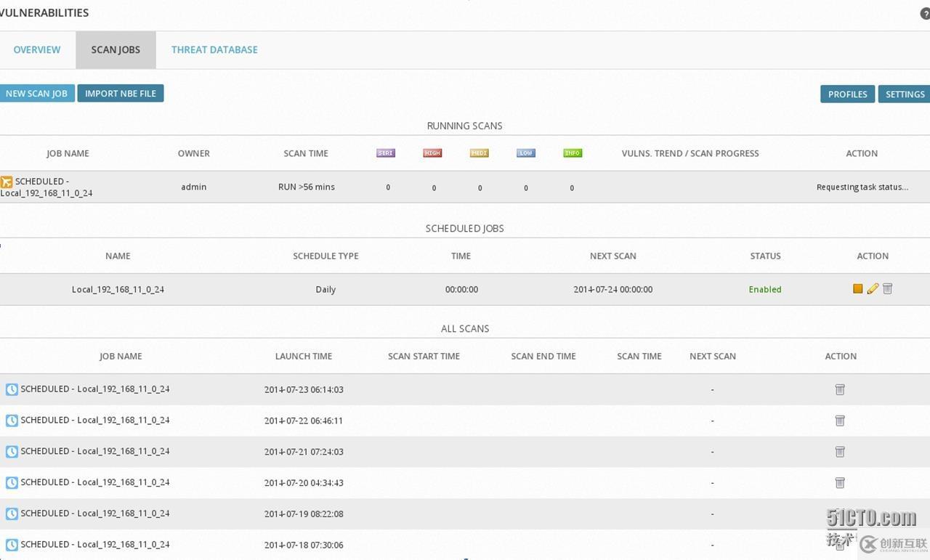Click the Requesting task status text
Screen dimensions: 930x560
862,187
